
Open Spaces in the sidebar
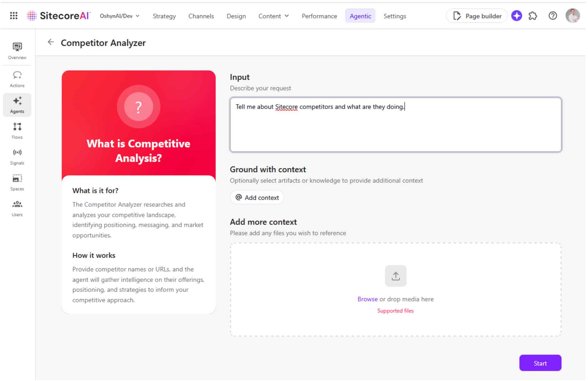17,183
